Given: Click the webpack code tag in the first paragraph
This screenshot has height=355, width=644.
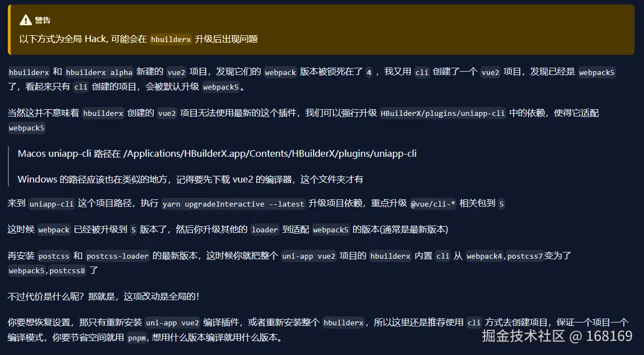Looking at the screenshot, I should (280, 72).
